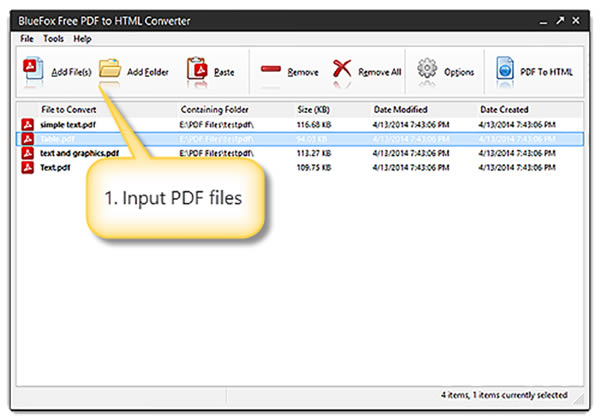Click the Add File(s) toolbar icon

(33, 71)
